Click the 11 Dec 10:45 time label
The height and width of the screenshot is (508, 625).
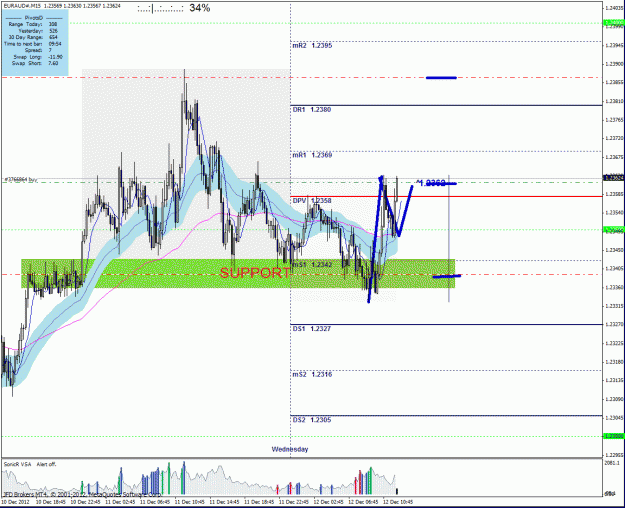(189, 502)
